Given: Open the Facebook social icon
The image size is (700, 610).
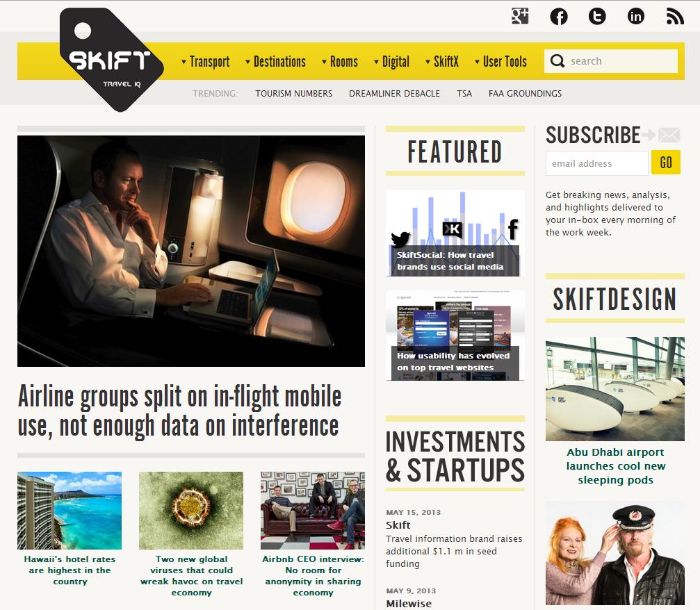Looking at the screenshot, I should click(x=558, y=17).
